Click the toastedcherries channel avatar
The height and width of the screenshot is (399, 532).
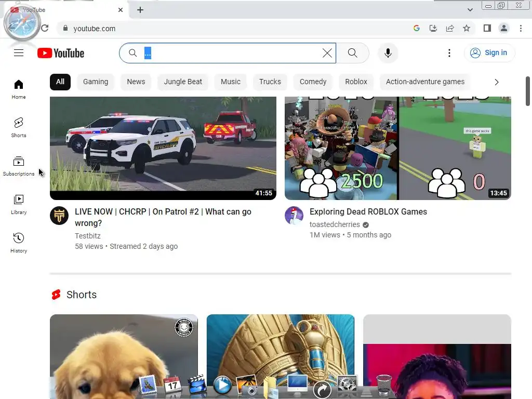tap(294, 216)
